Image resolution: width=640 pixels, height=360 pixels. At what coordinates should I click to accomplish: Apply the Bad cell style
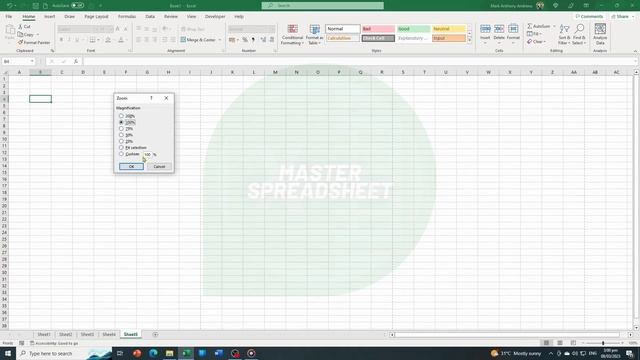(378, 29)
